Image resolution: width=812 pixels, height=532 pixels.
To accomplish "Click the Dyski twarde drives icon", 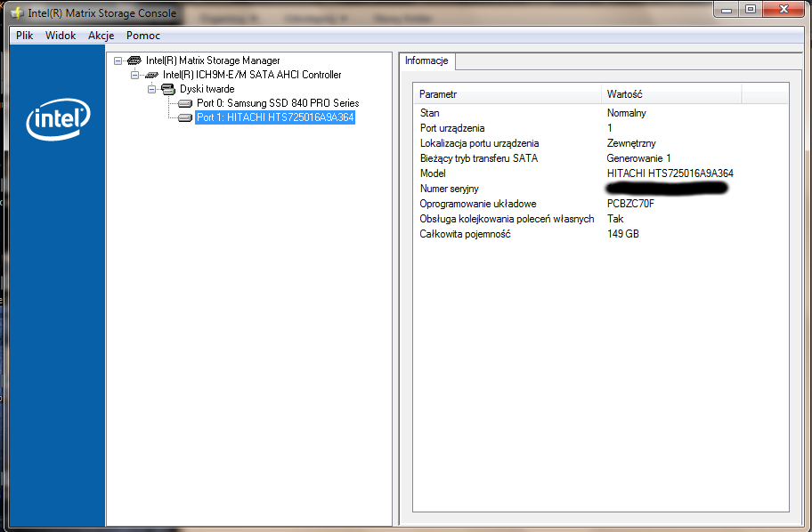I will click(x=168, y=89).
